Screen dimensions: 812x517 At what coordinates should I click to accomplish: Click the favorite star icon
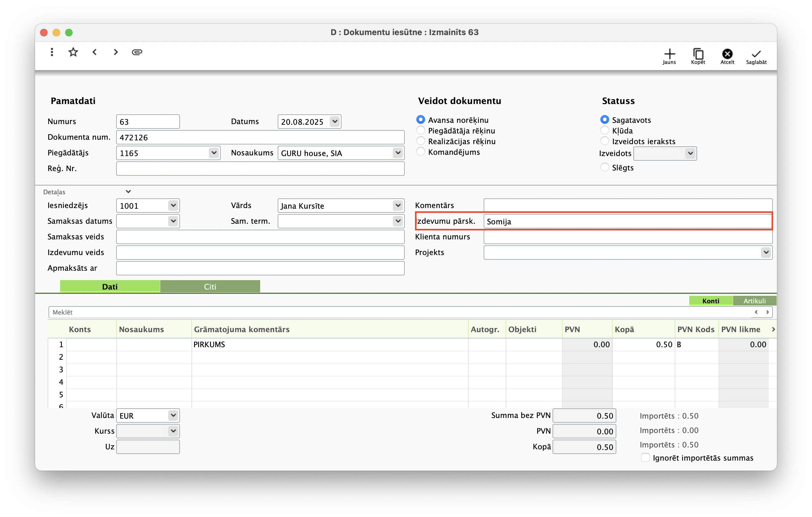point(73,52)
